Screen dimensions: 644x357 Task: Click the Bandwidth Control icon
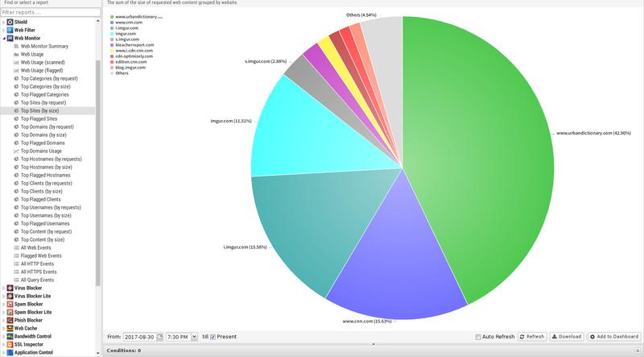tap(10, 336)
